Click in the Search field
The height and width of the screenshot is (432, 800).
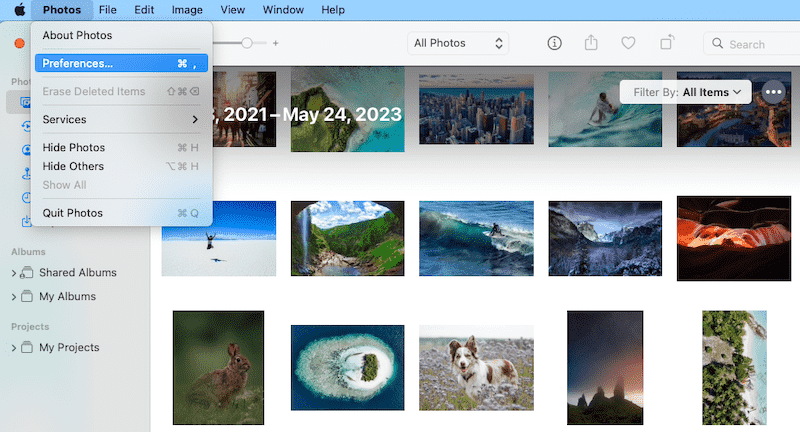click(755, 44)
